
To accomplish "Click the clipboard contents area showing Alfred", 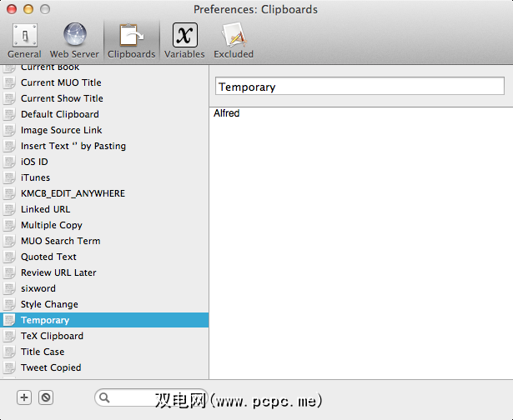I will click(361, 243).
